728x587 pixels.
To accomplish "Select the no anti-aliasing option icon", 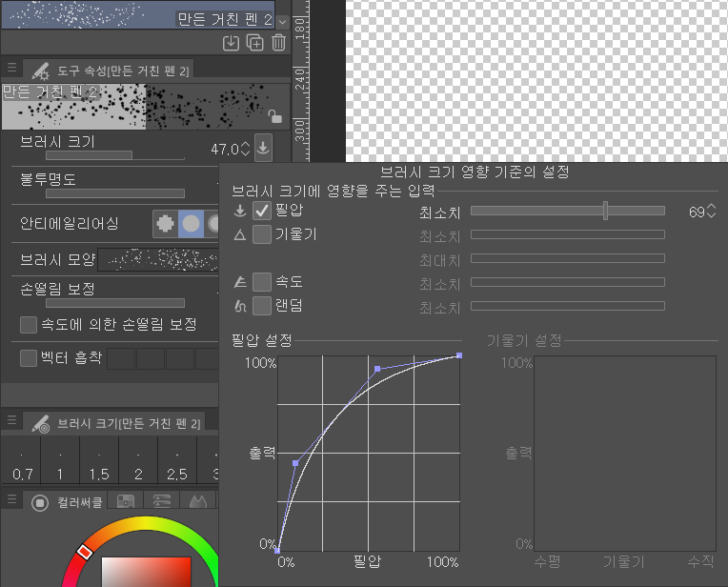I will (x=165, y=223).
